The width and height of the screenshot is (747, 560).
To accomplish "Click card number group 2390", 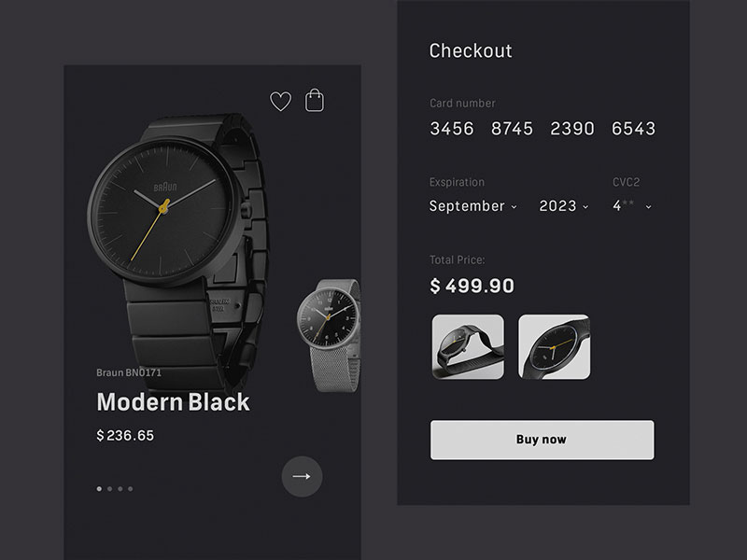I will tap(572, 129).
